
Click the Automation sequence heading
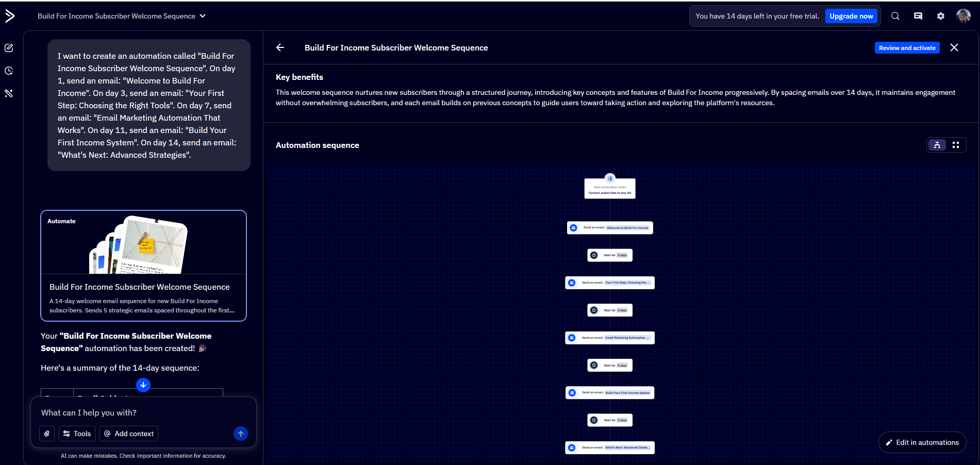tap(318, 145)
